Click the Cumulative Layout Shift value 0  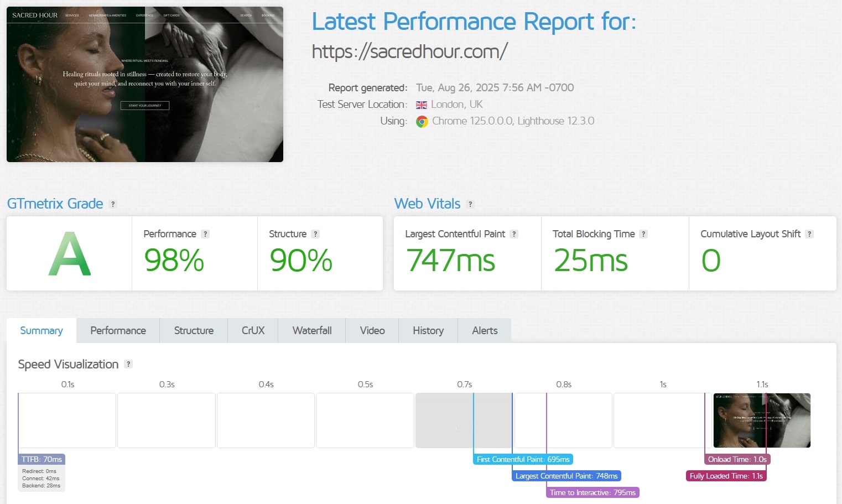click(711, 260)
